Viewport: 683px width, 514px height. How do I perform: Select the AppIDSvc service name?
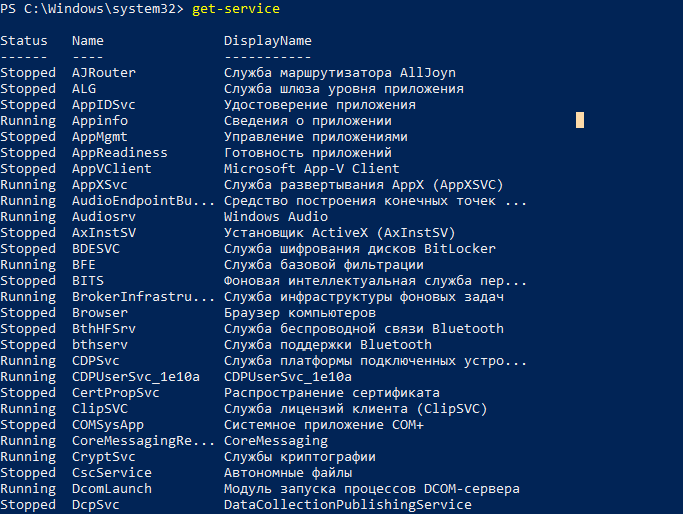pyautogui.click(x=104, y=105)
